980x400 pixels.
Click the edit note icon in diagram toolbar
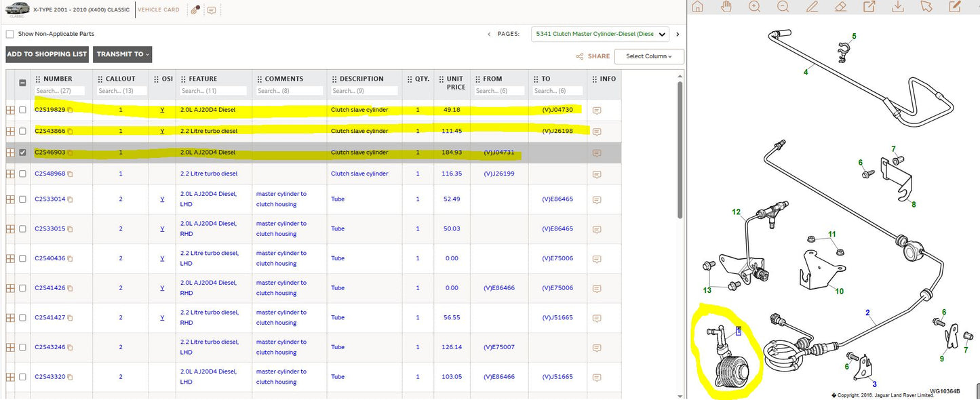tap(956, 7)
